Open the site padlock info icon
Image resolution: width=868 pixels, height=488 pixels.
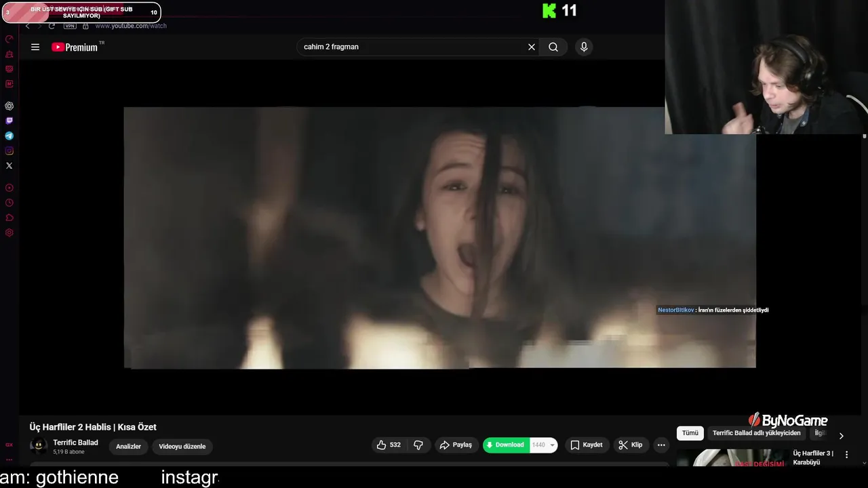click(x=85, y=26)
